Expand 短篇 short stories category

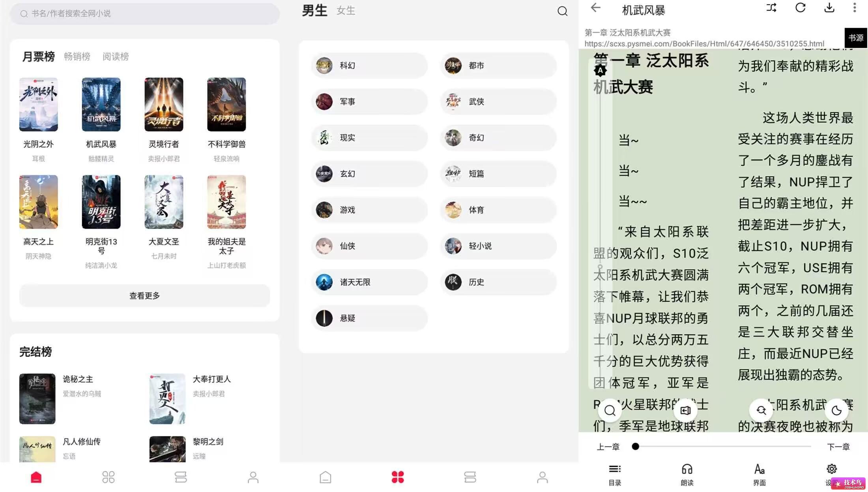point(496,173)
